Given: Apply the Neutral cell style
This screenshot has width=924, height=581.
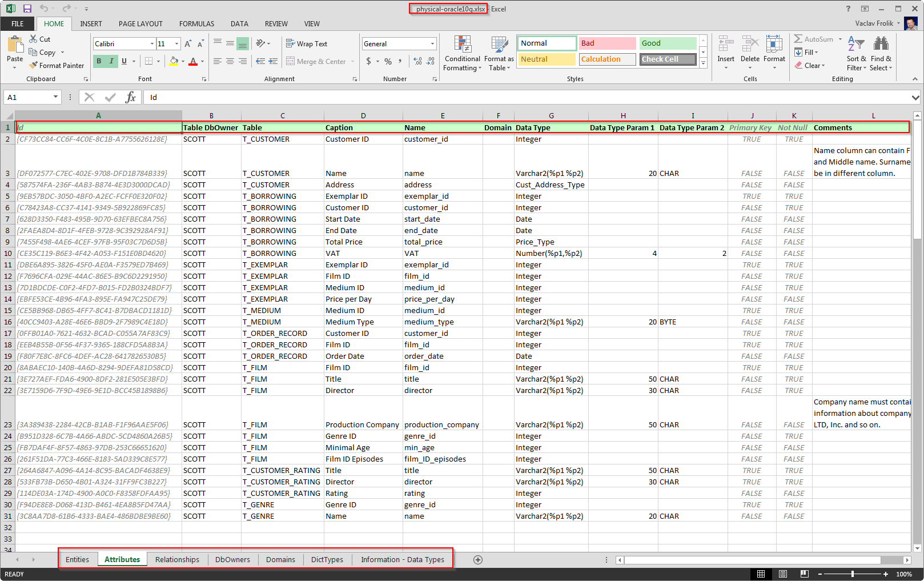Looking at the screenshot, I should [547, 59].
